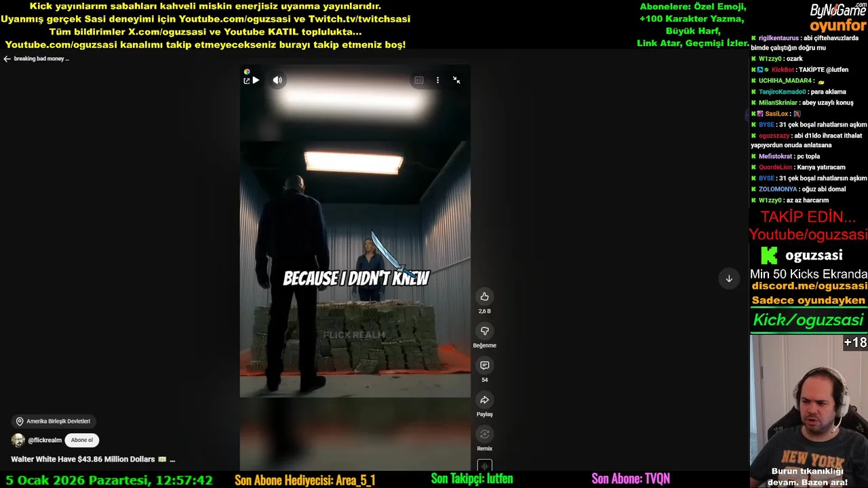The height and width of the screenshot is (488, 868).
Task: Expand the Walter White video title
Action: click(x=93, y=460)
